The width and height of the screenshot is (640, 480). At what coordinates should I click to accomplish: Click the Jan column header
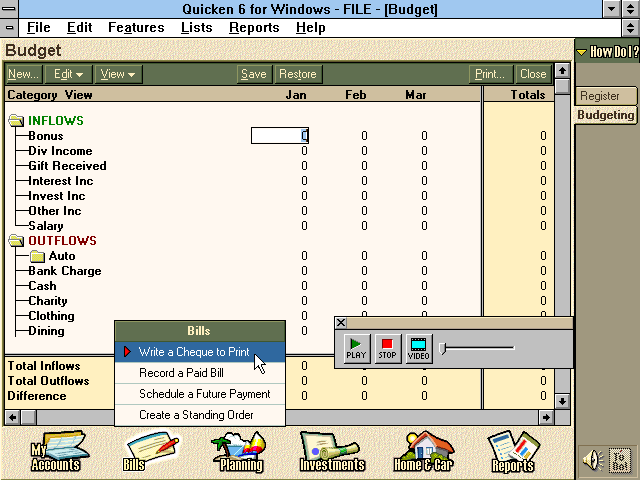(296, 95)
